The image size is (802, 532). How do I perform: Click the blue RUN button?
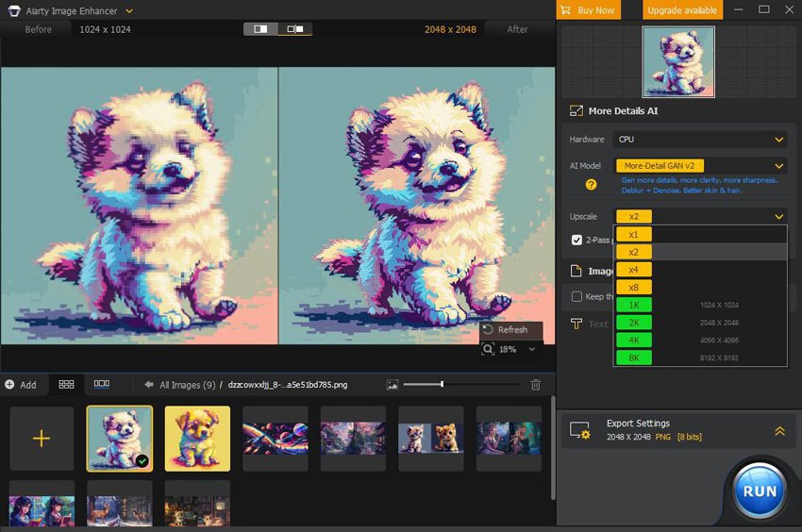pyautogui.click(x=760, y=491)
